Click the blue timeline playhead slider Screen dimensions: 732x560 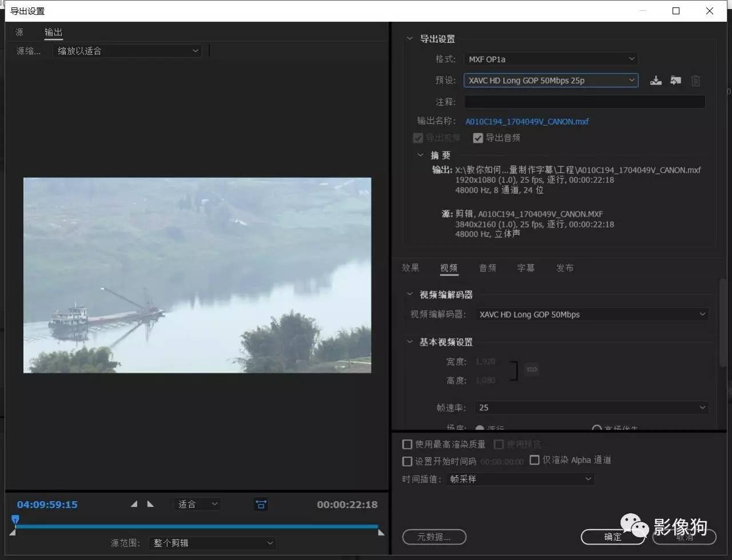point(15,519)
